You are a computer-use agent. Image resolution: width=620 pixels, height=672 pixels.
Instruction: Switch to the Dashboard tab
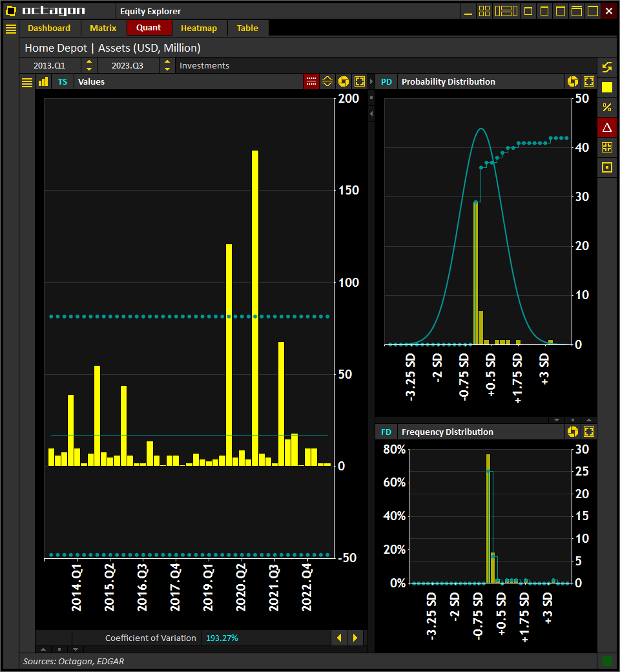(x=49, y=28)
